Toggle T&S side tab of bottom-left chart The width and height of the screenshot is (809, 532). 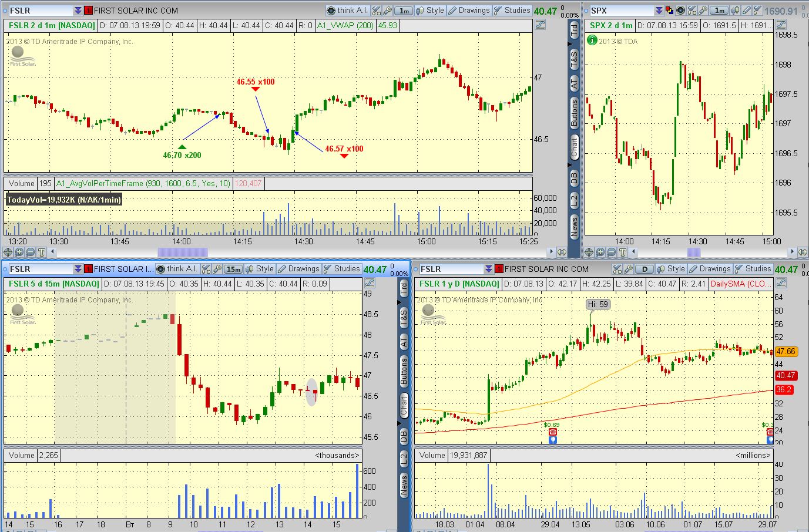[x=404, y=317]
